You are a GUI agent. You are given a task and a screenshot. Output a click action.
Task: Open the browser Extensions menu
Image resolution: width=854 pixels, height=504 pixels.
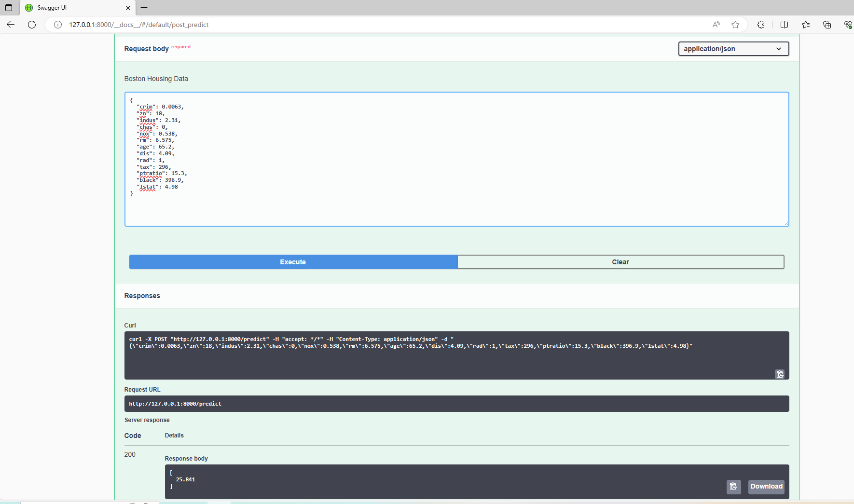761,25
